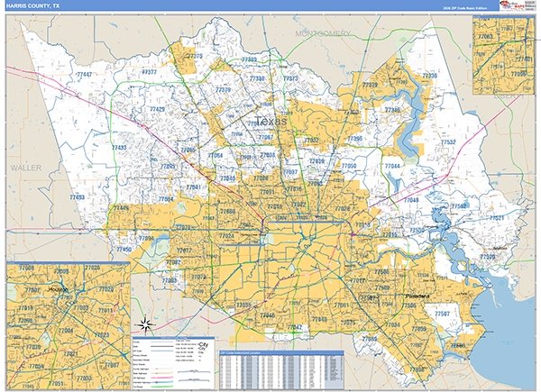Click ZIP code label 77088
This screenshot has height=392, width=541.
pyautogui.click(x=261, y=178)
